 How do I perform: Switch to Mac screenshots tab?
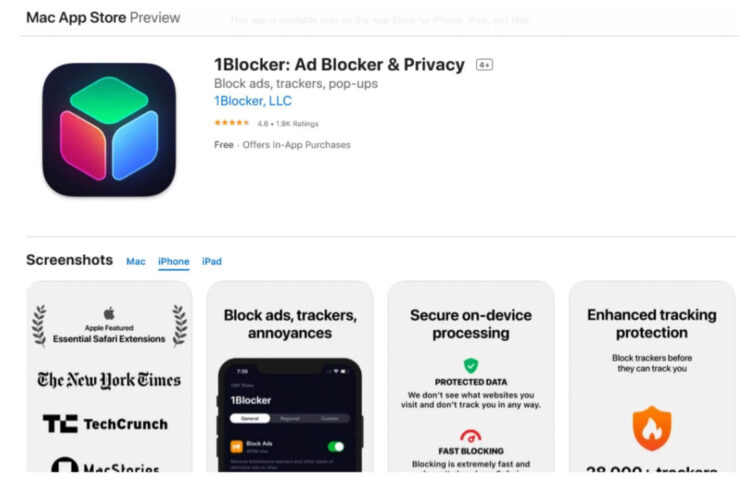tap(135, 261)
